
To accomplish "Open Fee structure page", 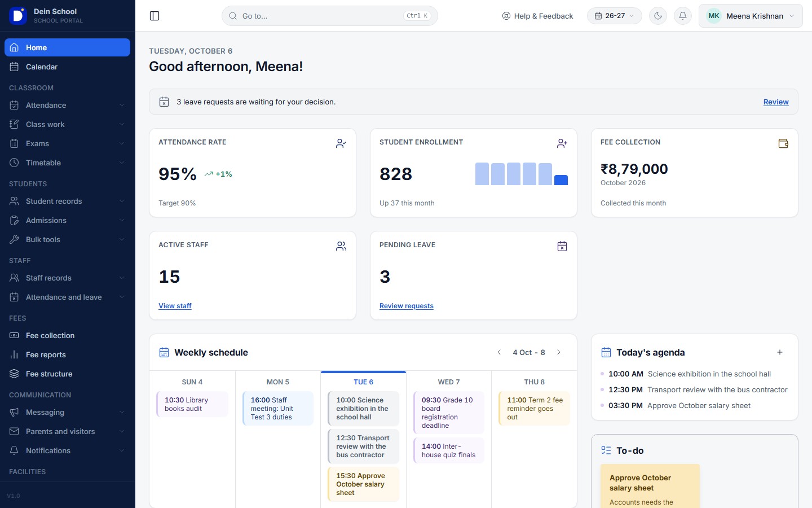I will click(x=67, y=374).
